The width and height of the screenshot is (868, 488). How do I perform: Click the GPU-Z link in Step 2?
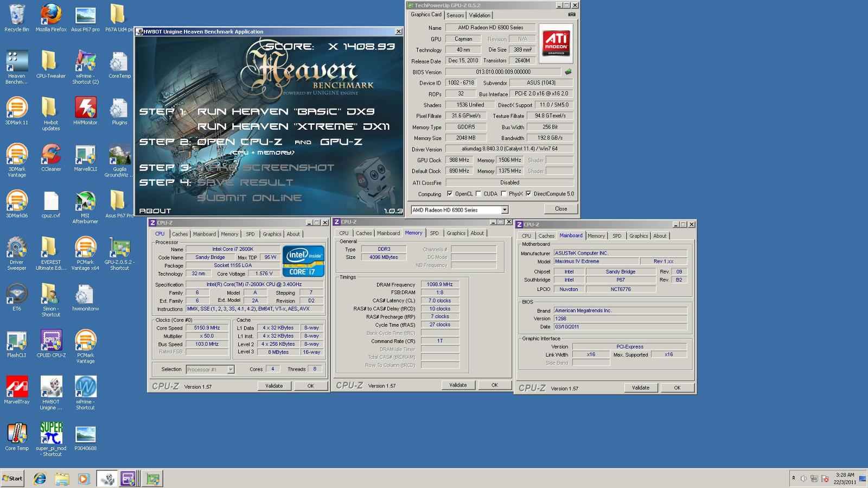tap(341, 142)
